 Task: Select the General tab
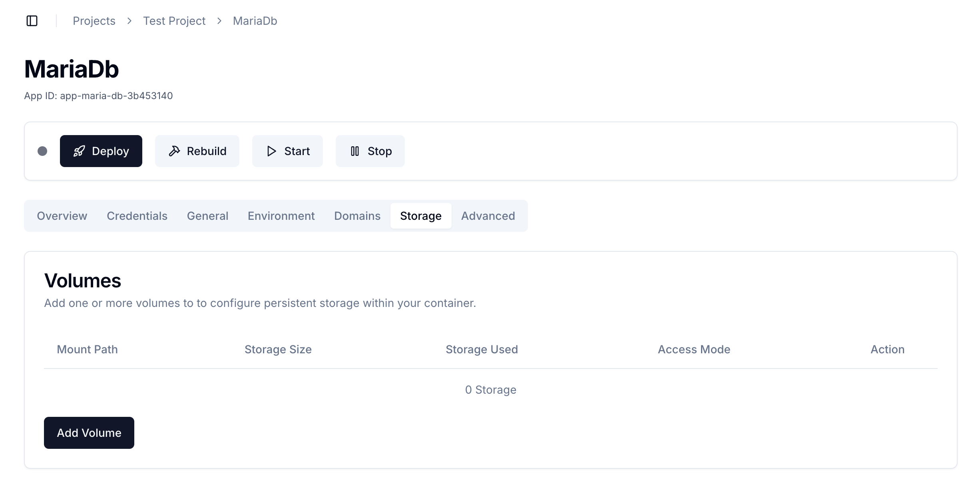pos(207,216)
